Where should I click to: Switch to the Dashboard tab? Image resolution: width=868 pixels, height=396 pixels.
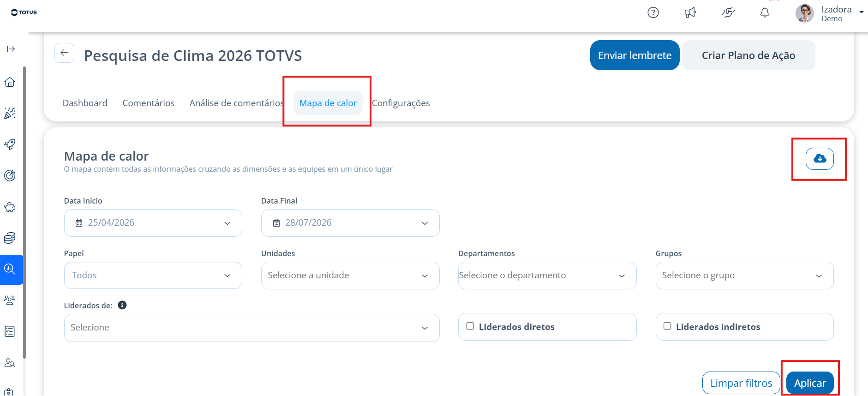tap(85, 103)
